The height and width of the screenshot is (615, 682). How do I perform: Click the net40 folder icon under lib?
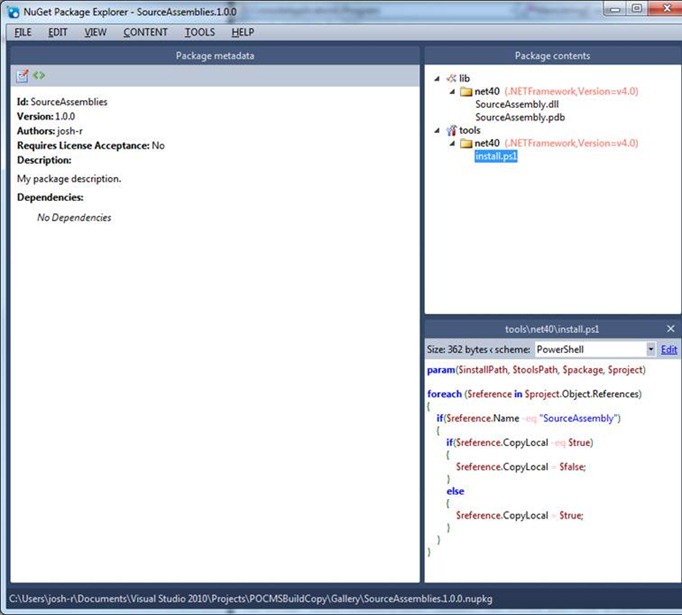coord(466,91)
